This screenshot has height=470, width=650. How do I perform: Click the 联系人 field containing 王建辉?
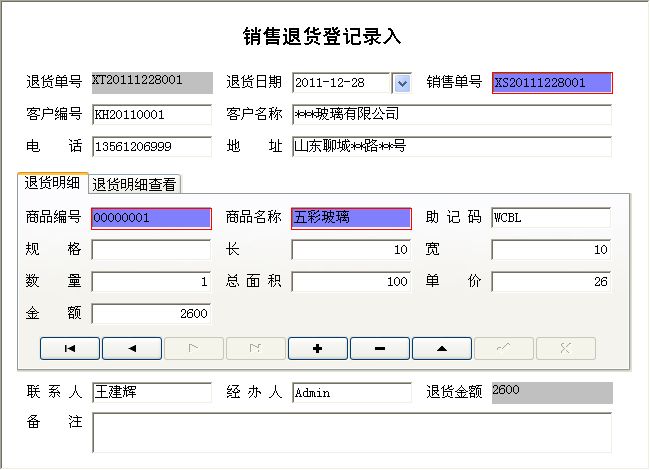[x=152, y=392]
